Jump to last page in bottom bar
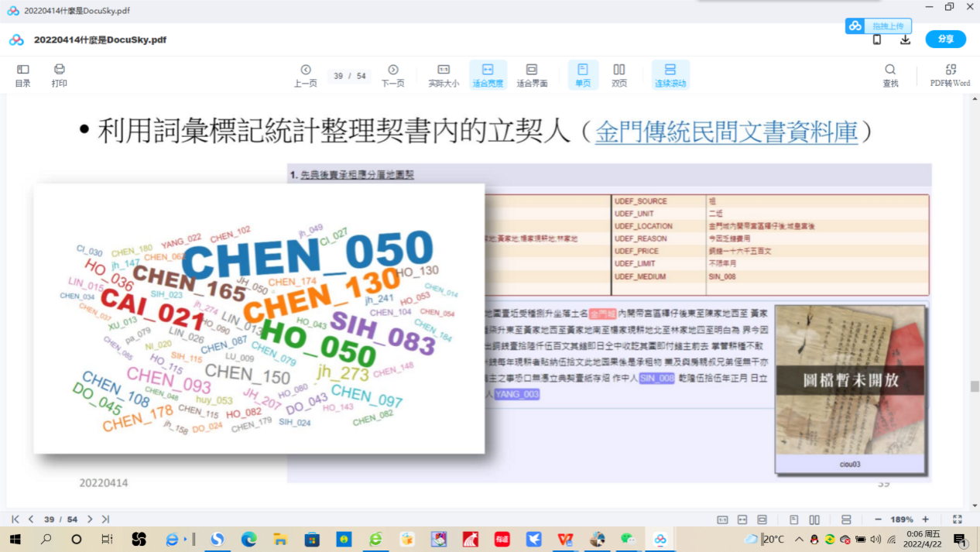The height and width of the screenshot is (552, 980). 105,519
